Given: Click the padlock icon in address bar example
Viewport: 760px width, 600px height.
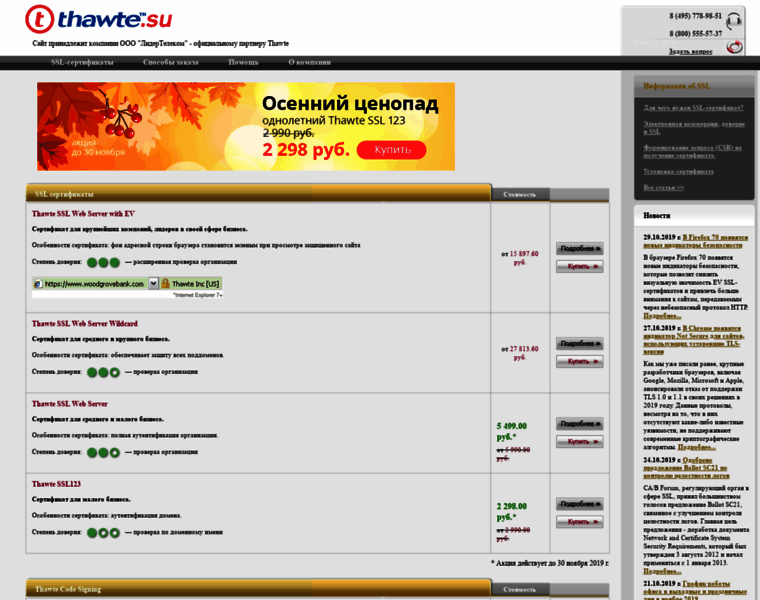Looking at the screenshot, I should point(165,284).
